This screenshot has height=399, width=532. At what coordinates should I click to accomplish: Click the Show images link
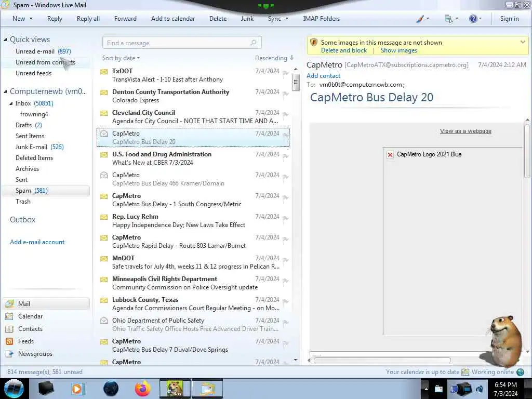[x=399, y=50]
